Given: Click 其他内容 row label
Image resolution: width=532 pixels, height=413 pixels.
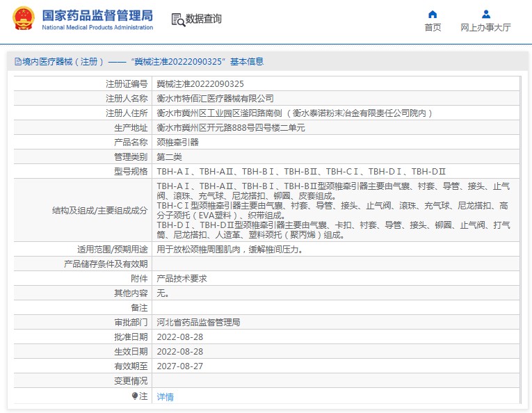Looking at the screenshot, I should [x=131, y=293].
